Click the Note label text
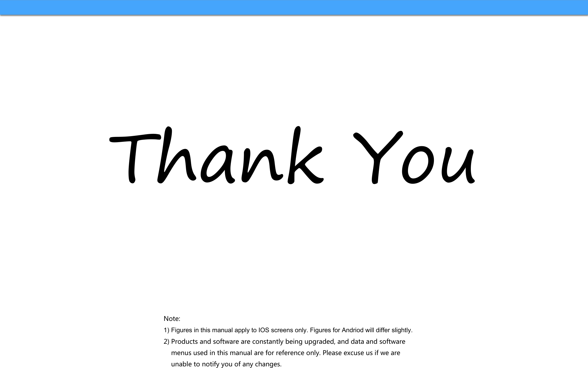Image resolution: width=588 pixels, height=368 pixels. pyautogui.click(x=173, y=318)
